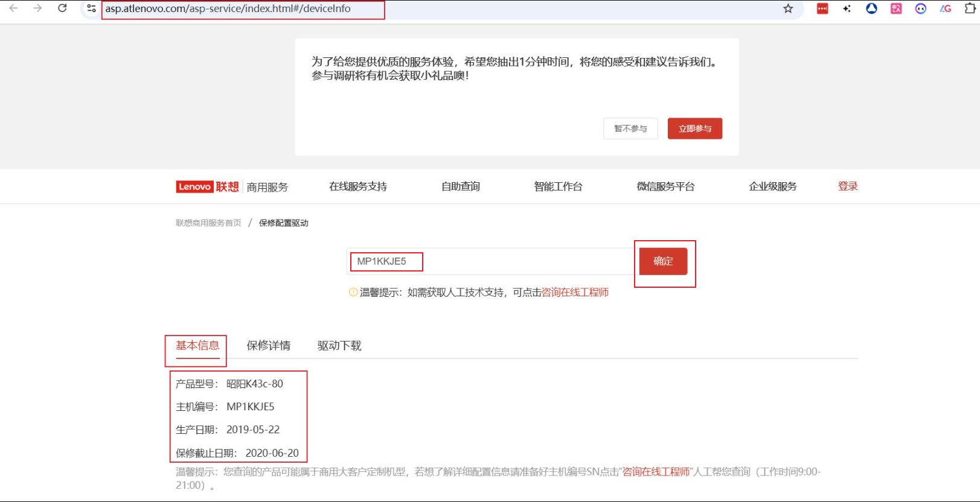Go to 联想商用服务首页 breadcrumb

[x=208, y=223]
